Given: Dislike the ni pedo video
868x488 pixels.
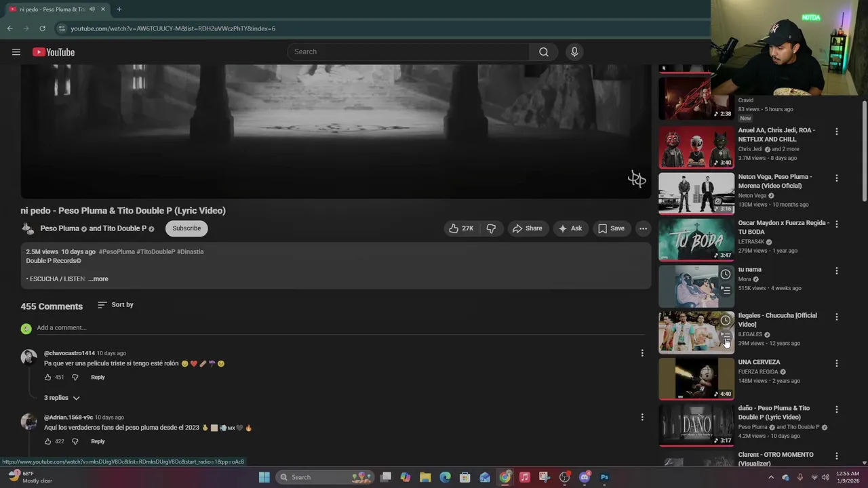Looking at the screenshot, I should (491, 228).
